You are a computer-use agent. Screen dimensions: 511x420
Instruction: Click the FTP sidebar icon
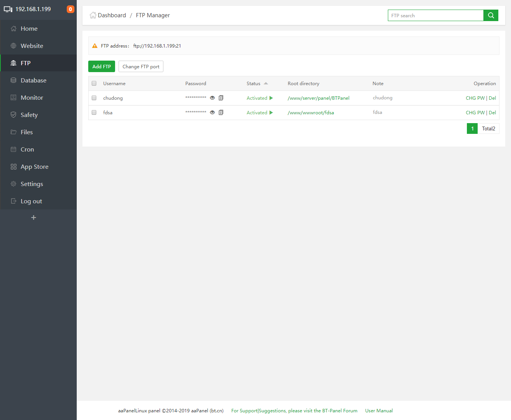(x=13, y=63)
